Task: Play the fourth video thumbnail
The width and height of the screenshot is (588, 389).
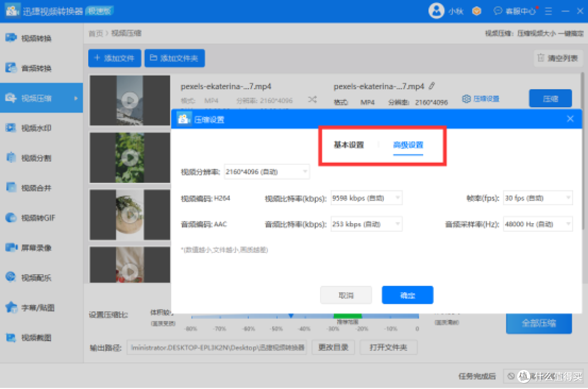Action: point(130,271)
